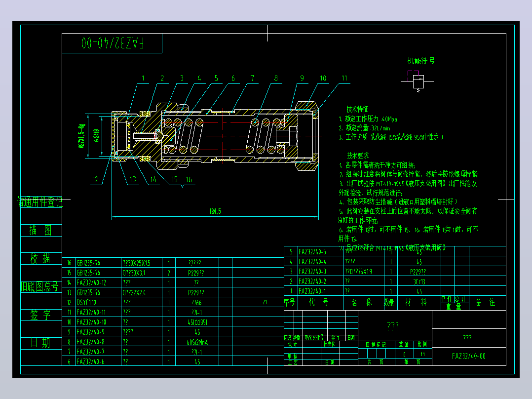Select the 技术要求 heading
This screenshot has width=532, height=399.
coord(358,156)
